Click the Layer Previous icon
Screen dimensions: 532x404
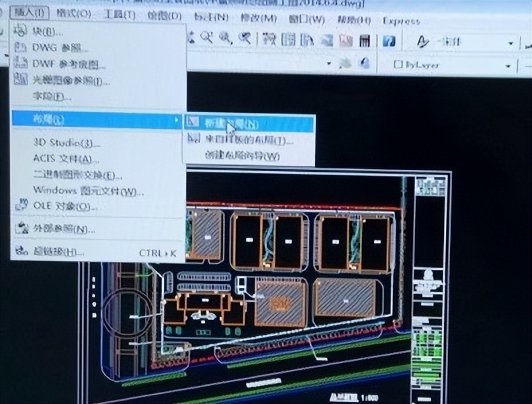(x=364, y=63)
